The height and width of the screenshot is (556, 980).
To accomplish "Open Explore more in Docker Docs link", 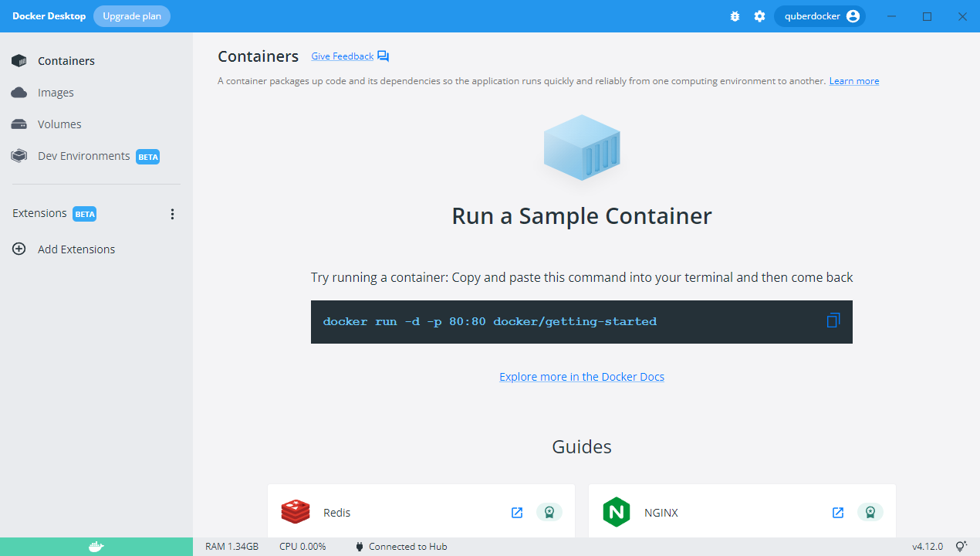I will coord(582,377).
